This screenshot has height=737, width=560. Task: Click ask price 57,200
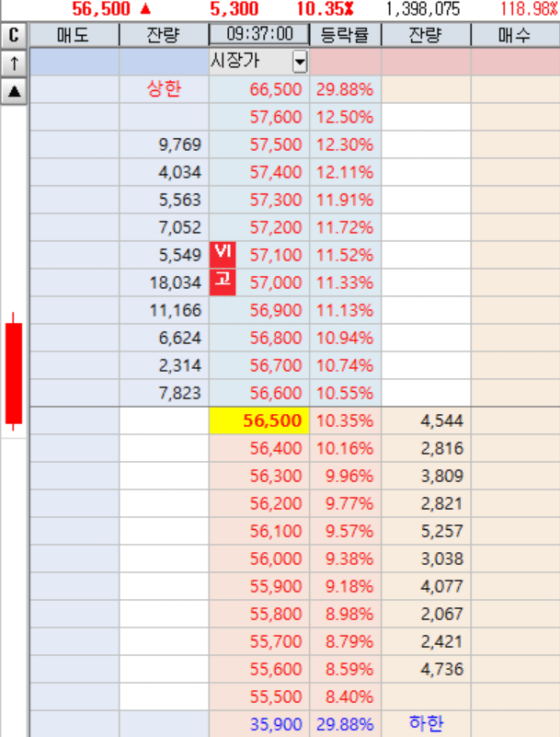(x=259, y=227)
